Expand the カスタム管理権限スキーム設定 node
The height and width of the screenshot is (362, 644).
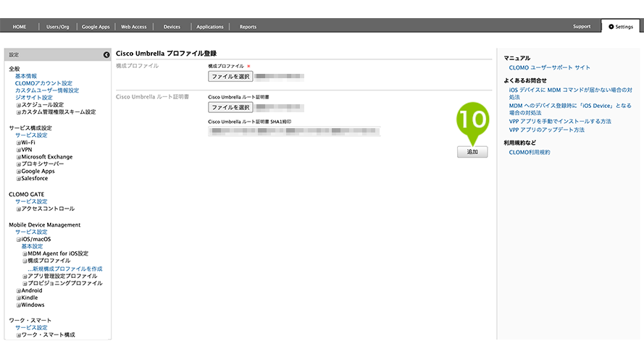19,112
